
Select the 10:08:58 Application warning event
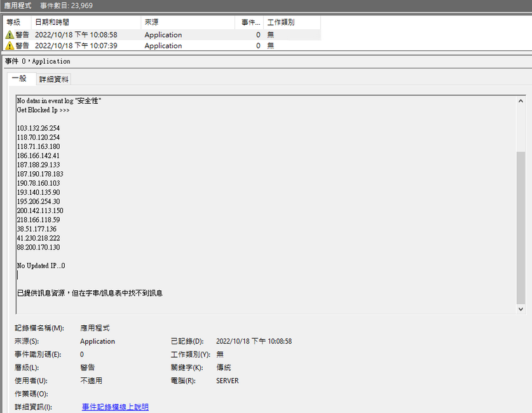[95, 35]
